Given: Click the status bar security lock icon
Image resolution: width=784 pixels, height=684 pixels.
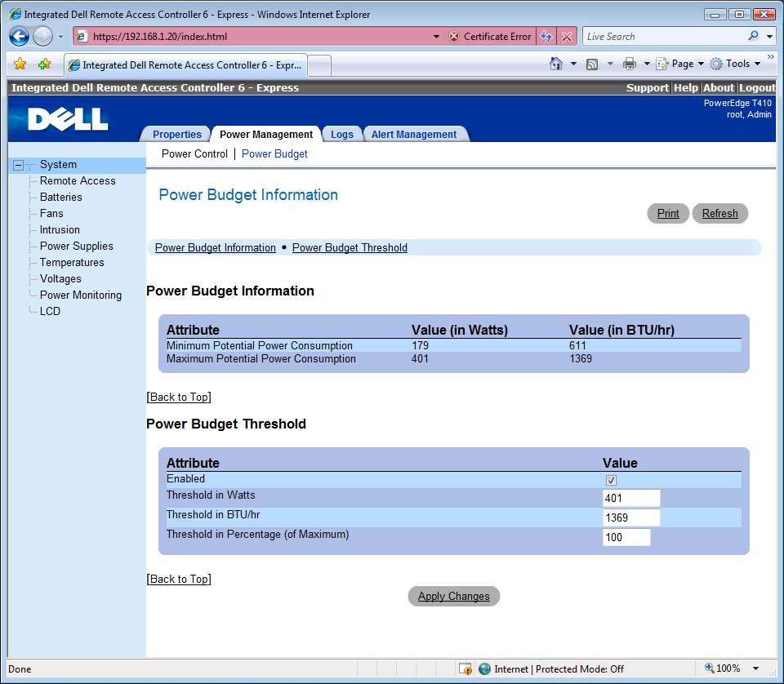Looking at the screenshot, I should point(465,669).
